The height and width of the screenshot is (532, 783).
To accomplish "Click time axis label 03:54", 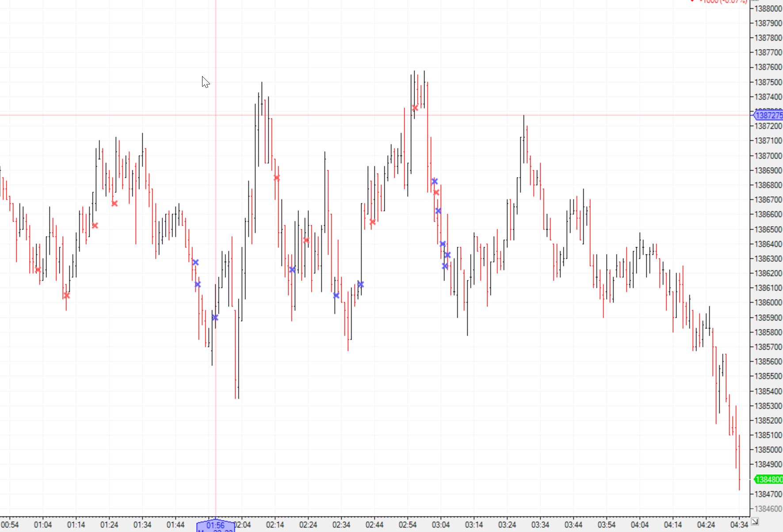I will (x=607, y=525).
